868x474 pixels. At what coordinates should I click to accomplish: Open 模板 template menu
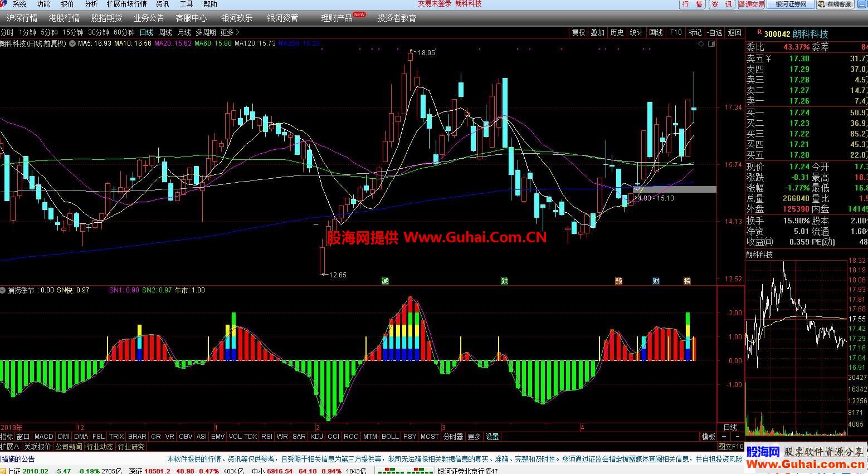coord(708,437)
